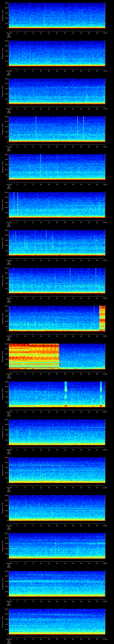Select the spectrogram panel starting at 8:14:00
The width and height of the screenshot is (114, 644).
coord(57,16)
